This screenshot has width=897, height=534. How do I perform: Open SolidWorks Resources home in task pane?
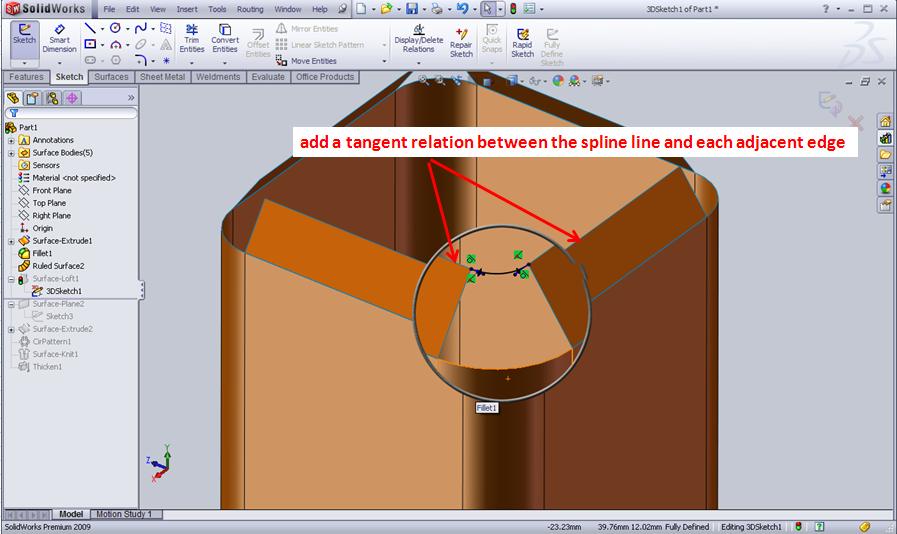[x=885, y=121]
